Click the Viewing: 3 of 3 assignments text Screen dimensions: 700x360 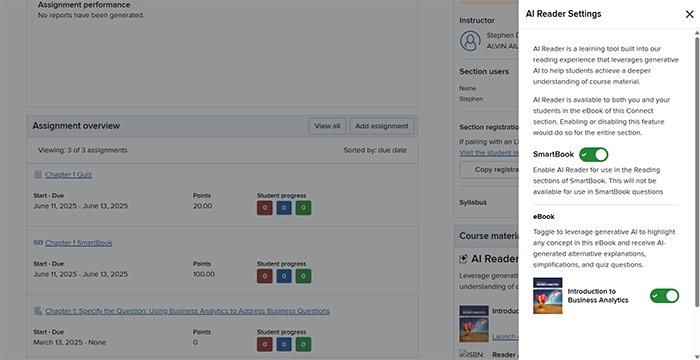[83, 151]
